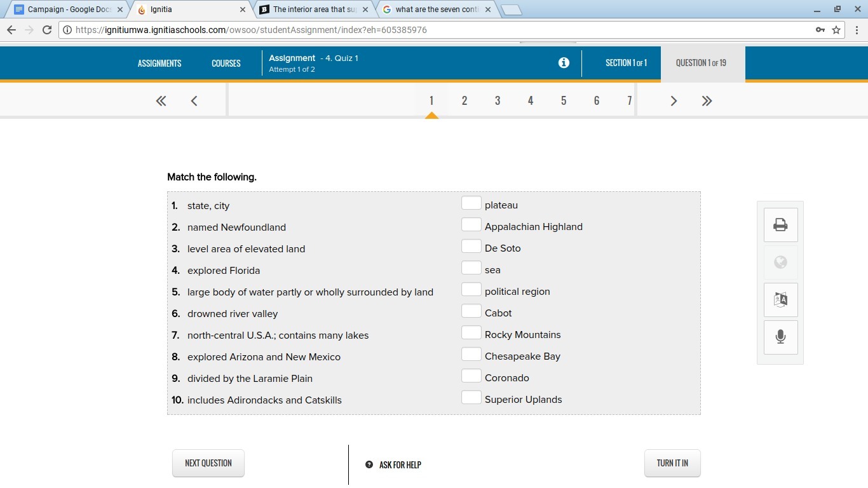Go to question 1
The width and height of the screenshot is (868, 488).
[431, 100]
